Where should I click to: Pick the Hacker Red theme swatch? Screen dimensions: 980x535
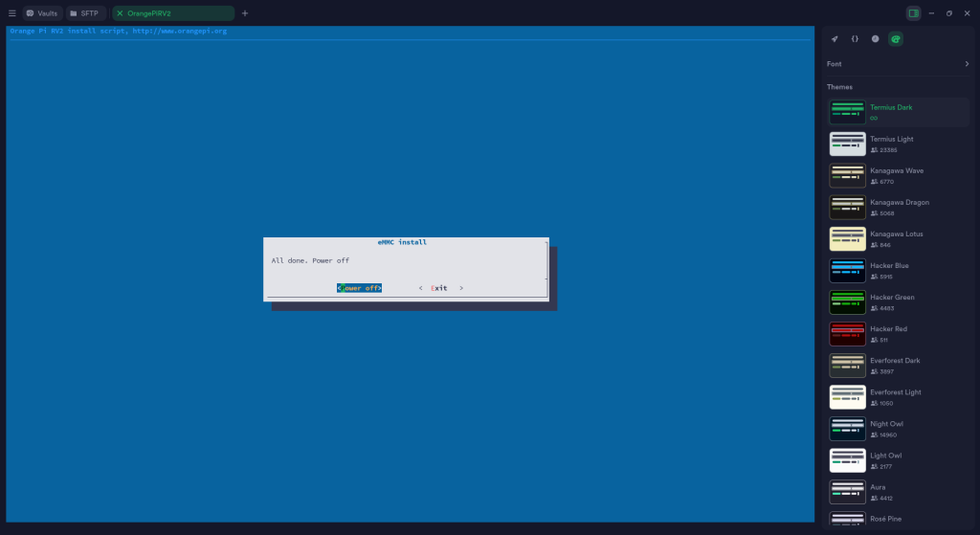(x=847, y=334)
